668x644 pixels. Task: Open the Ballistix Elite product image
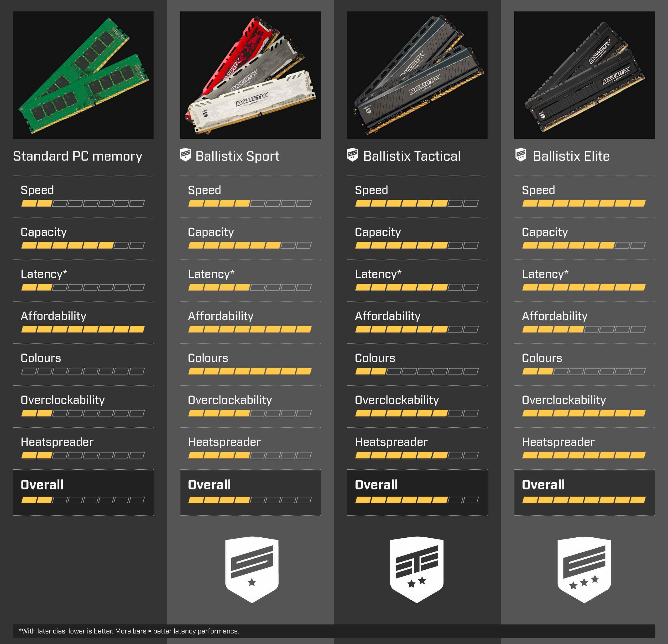[x=584, y=75]
